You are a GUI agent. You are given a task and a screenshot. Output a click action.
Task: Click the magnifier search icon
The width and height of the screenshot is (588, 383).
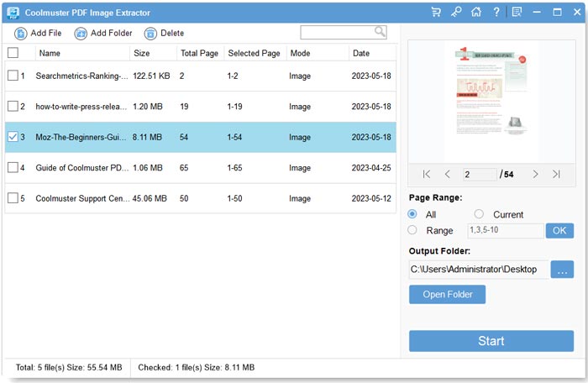(x=380, y=32)
